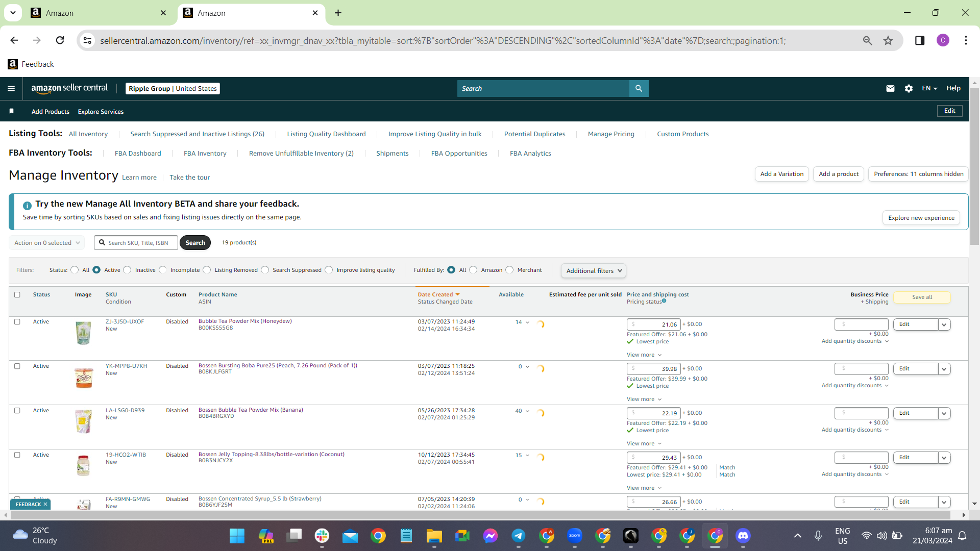This screenshot has height=551, width=980.
Task: Open Windows Start menu
Action: click(x=237, y=536)
